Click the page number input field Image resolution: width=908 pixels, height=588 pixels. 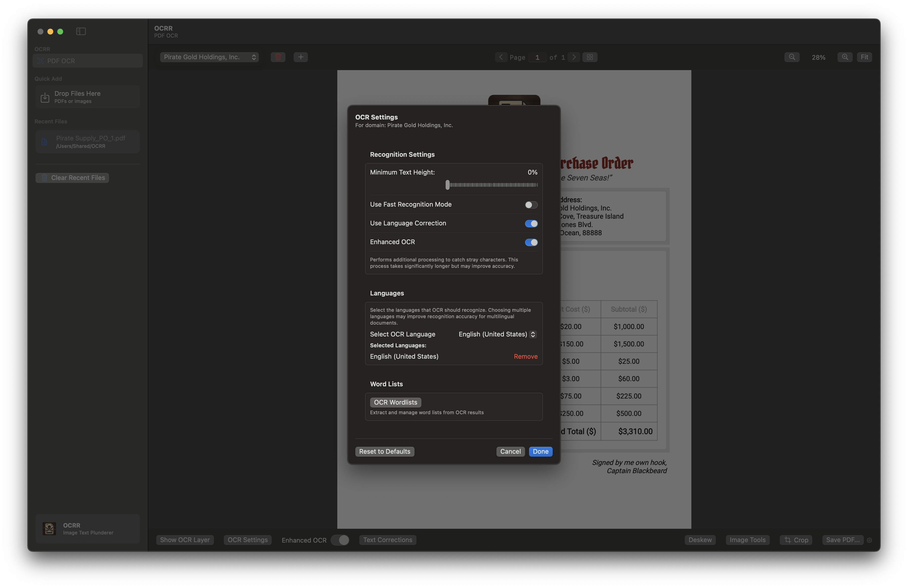537,57
